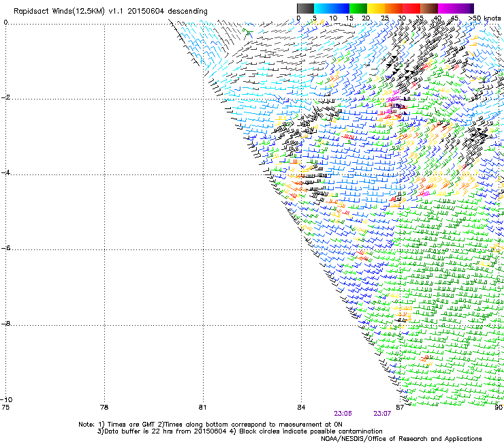This screenshot has height=443, width=504.
Task: Click the latitude axis label '-4'
Action: (5, 172)
